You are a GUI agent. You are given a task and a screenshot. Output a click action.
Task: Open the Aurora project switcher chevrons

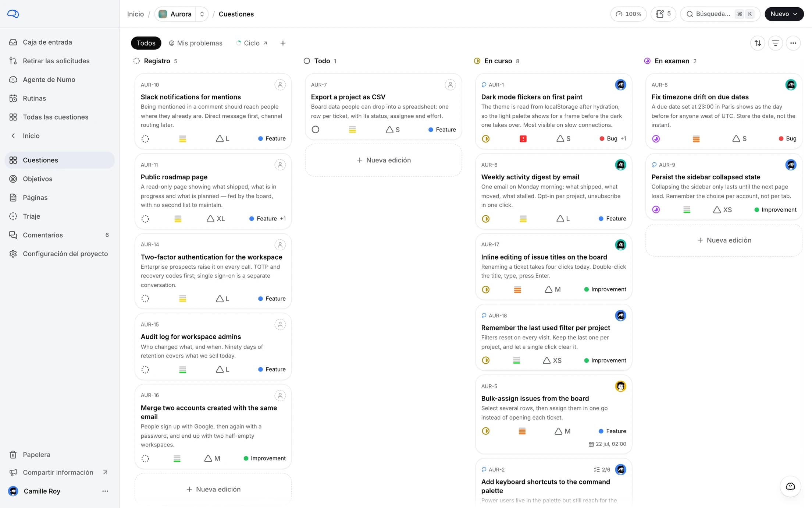(x=202, y=14)
